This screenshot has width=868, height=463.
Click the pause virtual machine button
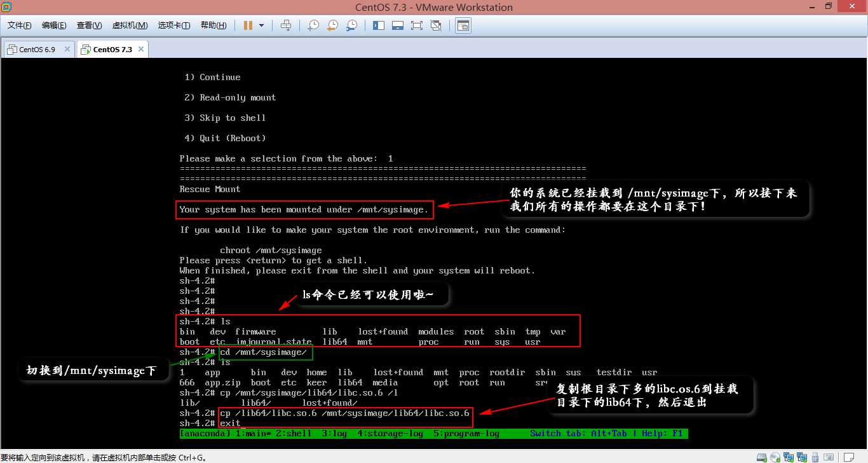pos(248,25)
